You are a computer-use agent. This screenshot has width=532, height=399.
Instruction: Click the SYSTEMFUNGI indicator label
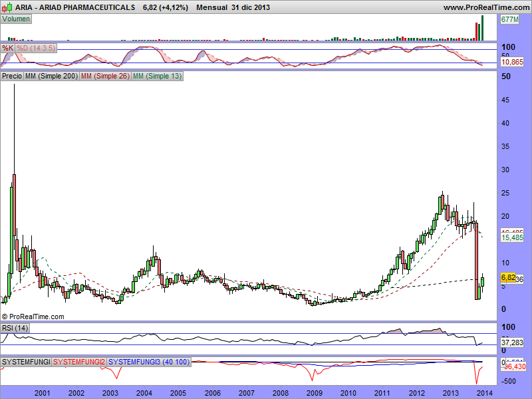point(26,362)
